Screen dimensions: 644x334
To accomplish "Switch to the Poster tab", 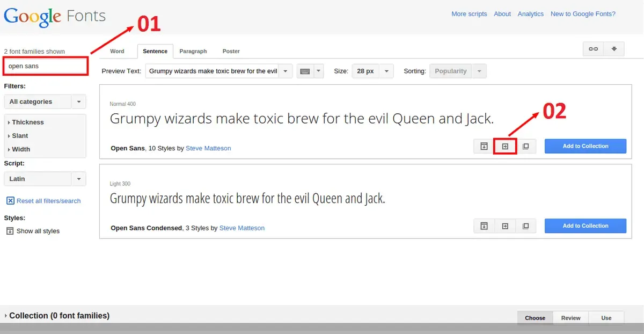I will (x=231, y=51).
